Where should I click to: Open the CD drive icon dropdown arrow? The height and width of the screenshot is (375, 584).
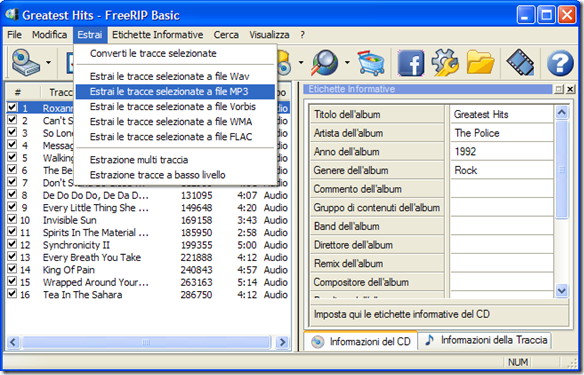coord(48,63)
